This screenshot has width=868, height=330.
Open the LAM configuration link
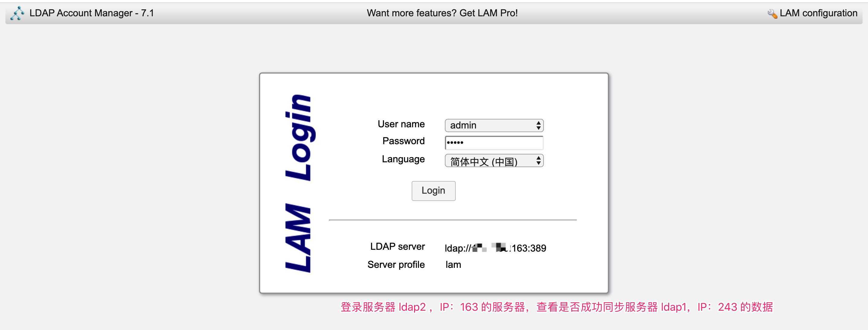818,13
